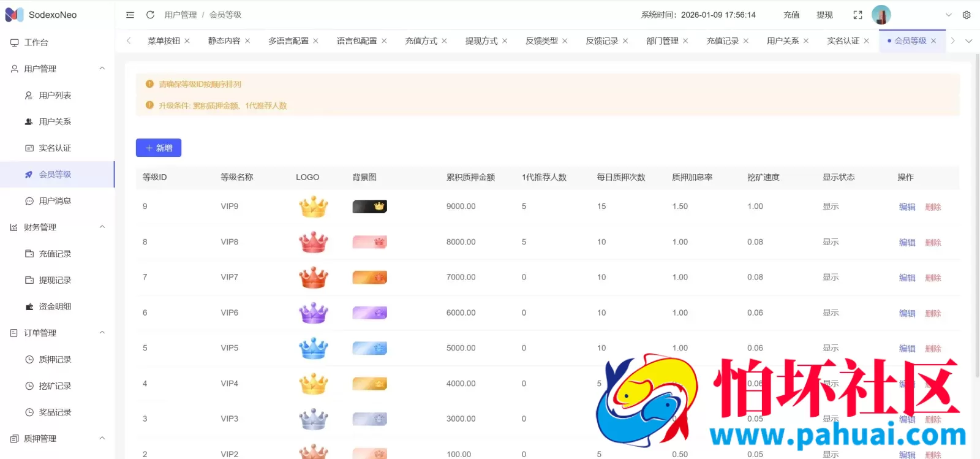The image size is (980, 459).
Task: Select 会员等级 in the sidebar
Action: tap(57, 174)
